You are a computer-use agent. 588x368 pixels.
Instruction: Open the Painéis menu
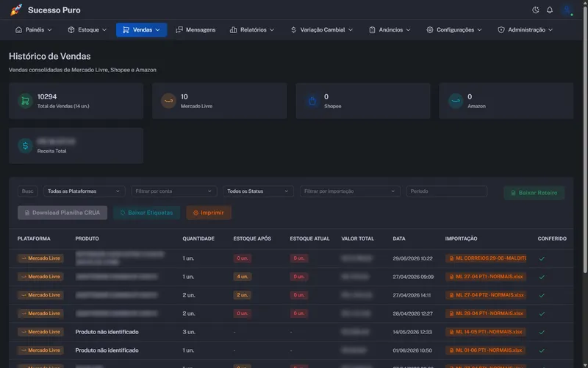tap(33, 29)
